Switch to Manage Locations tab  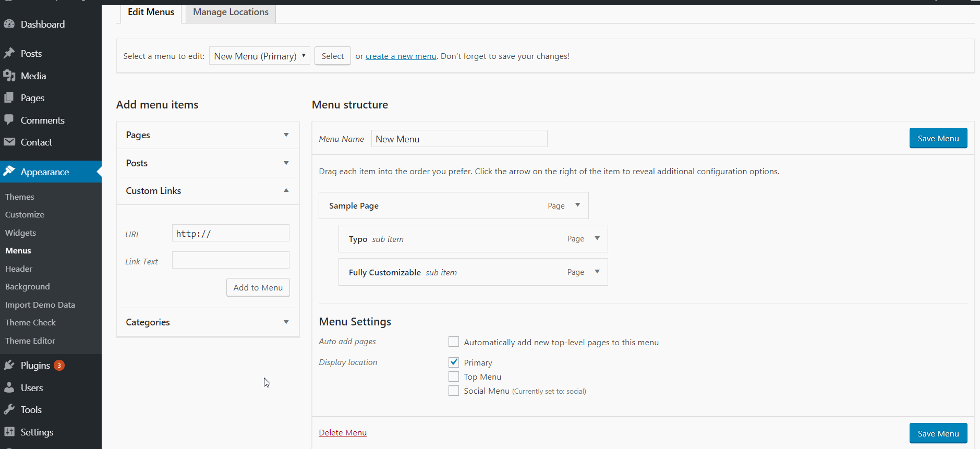[231, 12]
